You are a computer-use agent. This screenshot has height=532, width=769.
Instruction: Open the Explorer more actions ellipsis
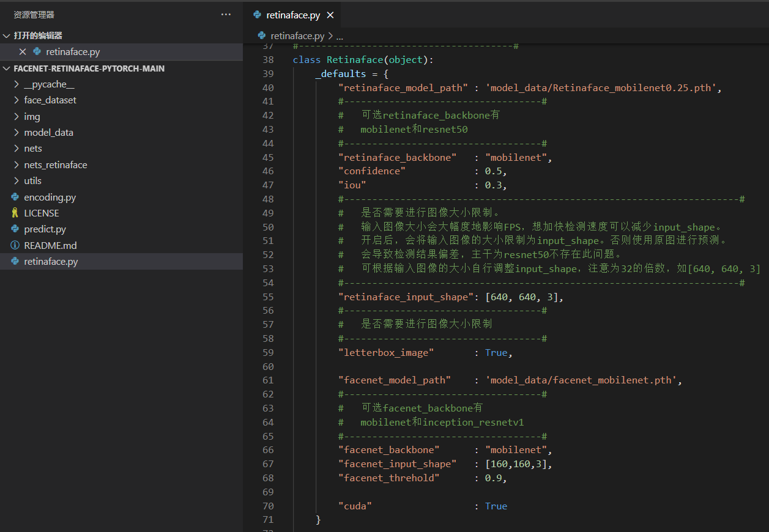tap(226, 15)
